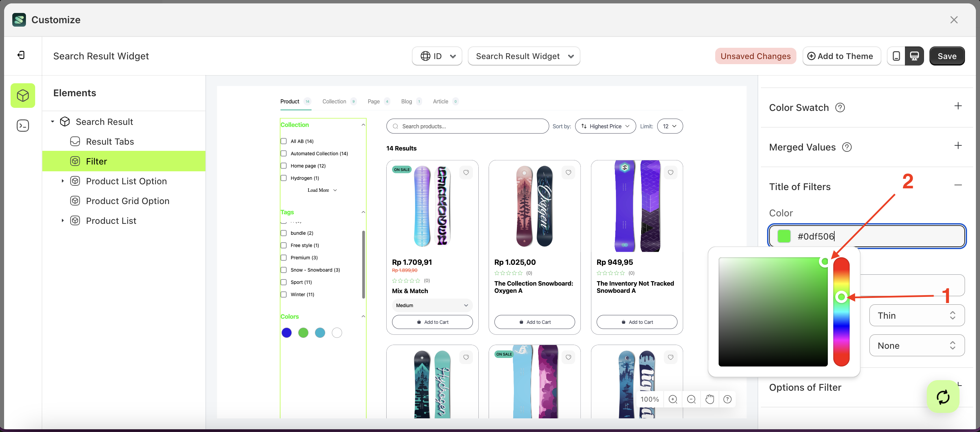980x432 pixels.
Task: Zoom in on the canvas with the plus magnifier
Action: pyautogui.click(x=673, y=399)
